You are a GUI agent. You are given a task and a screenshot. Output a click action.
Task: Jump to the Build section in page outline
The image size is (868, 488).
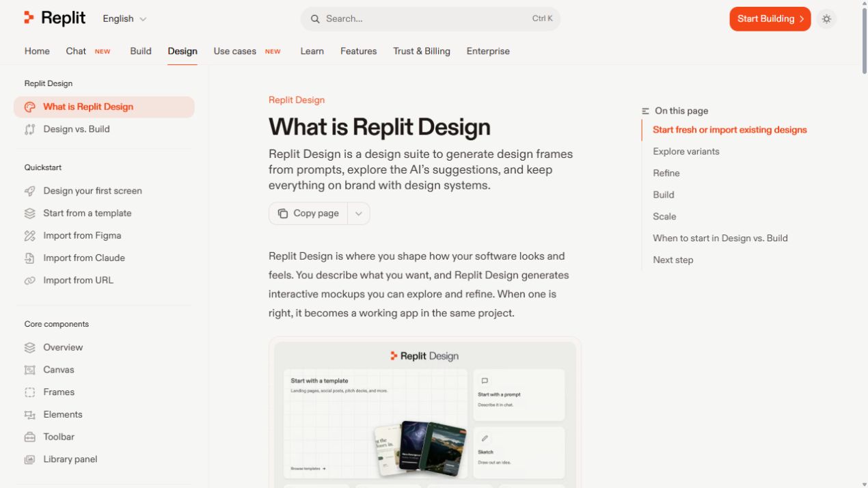664,195
